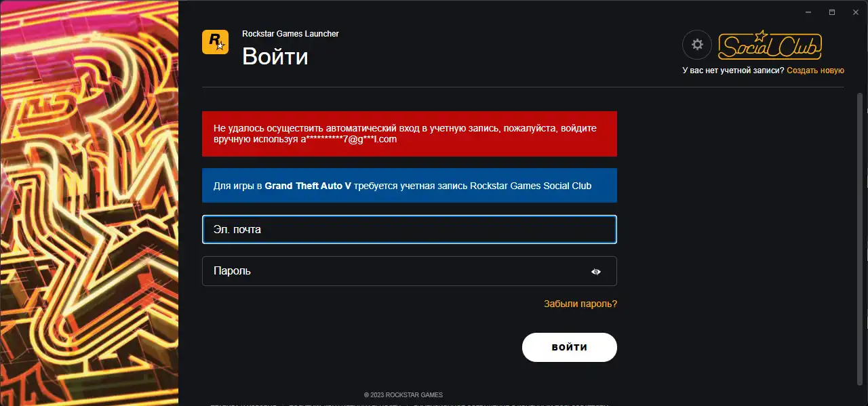Click the red auto-login failure message

tap(410, 134)
